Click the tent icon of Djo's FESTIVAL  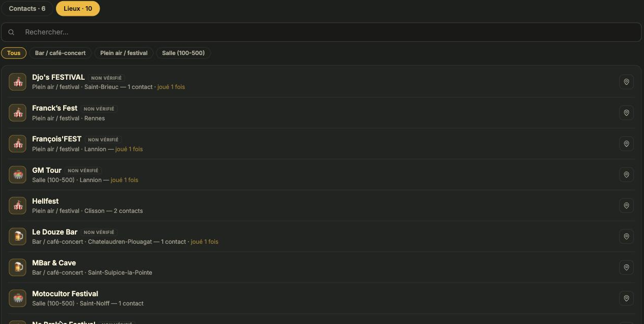[17, 82]
